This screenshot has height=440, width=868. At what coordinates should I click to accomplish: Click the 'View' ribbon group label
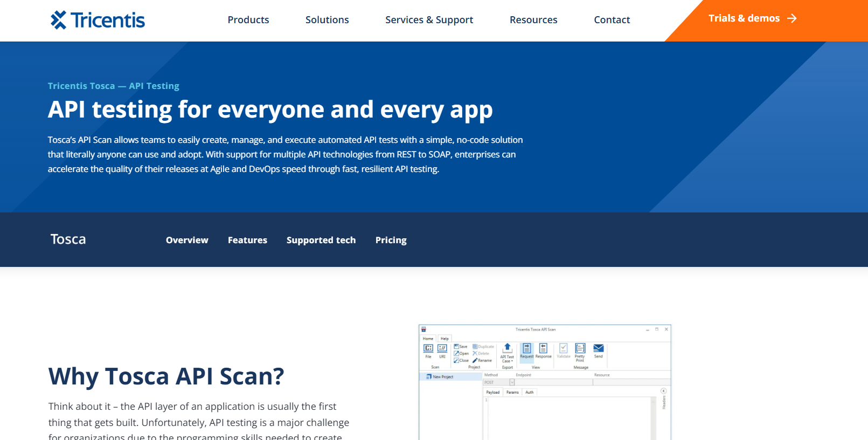pos(536,367)
